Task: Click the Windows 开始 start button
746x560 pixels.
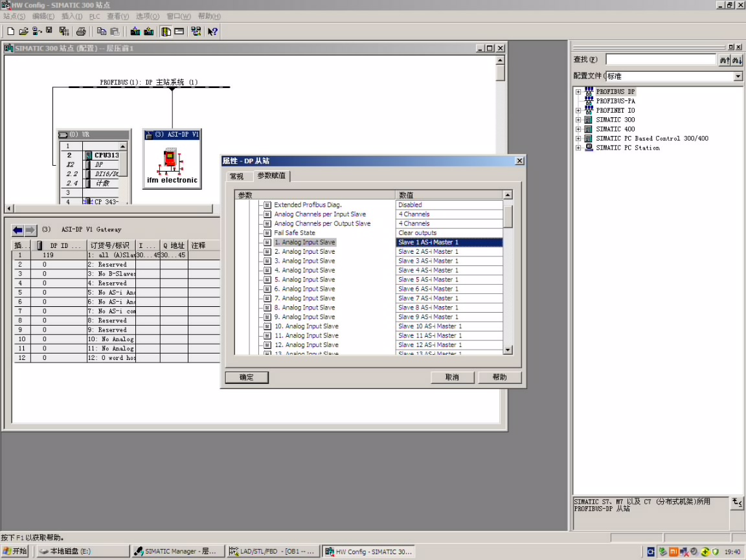Action: pos(15,552)
